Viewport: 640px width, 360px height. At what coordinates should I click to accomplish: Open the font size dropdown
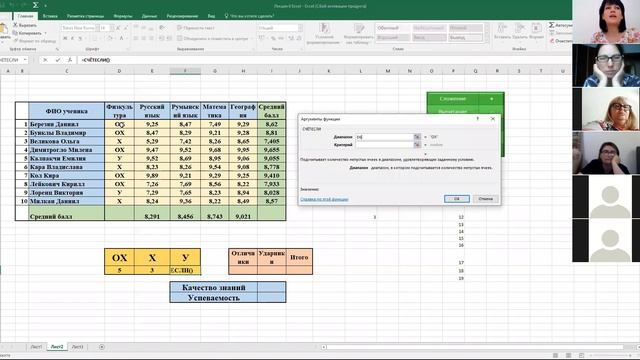click(x=112, y=28)
